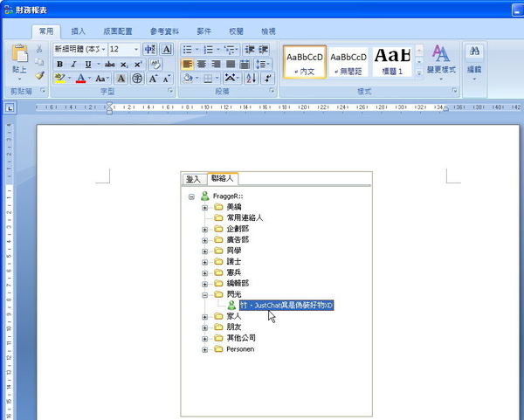Toggle Superscript formatting

(138, 64)
